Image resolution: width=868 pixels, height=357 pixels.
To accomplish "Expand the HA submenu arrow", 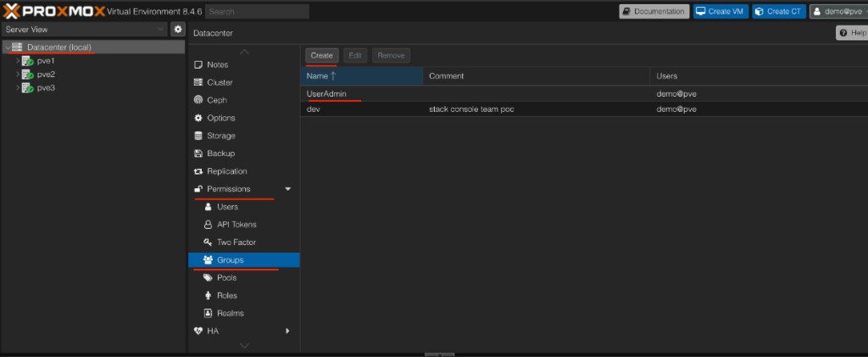I will click(x=287, y=331).
